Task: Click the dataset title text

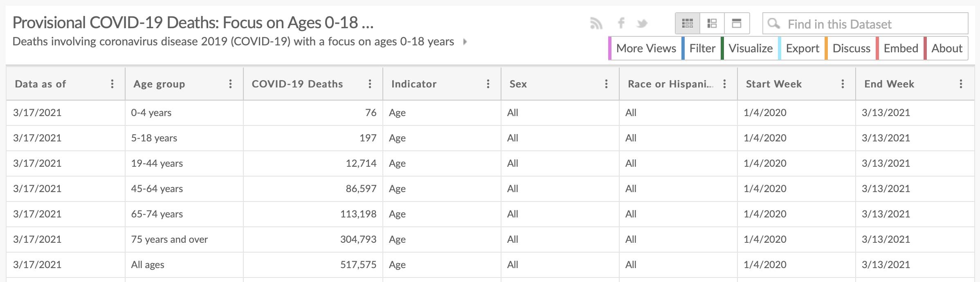Action: coord(193,22)
